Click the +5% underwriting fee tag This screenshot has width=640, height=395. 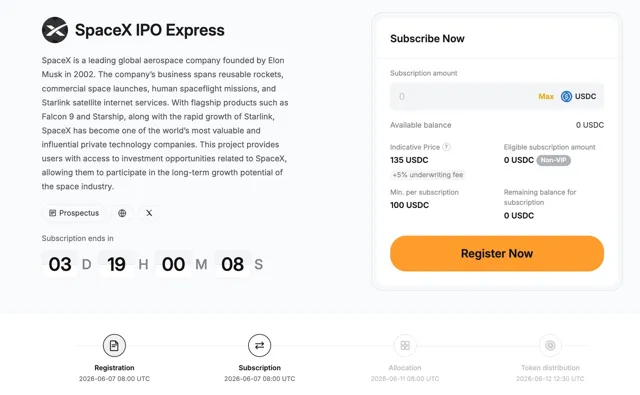(x=428, y=175)
